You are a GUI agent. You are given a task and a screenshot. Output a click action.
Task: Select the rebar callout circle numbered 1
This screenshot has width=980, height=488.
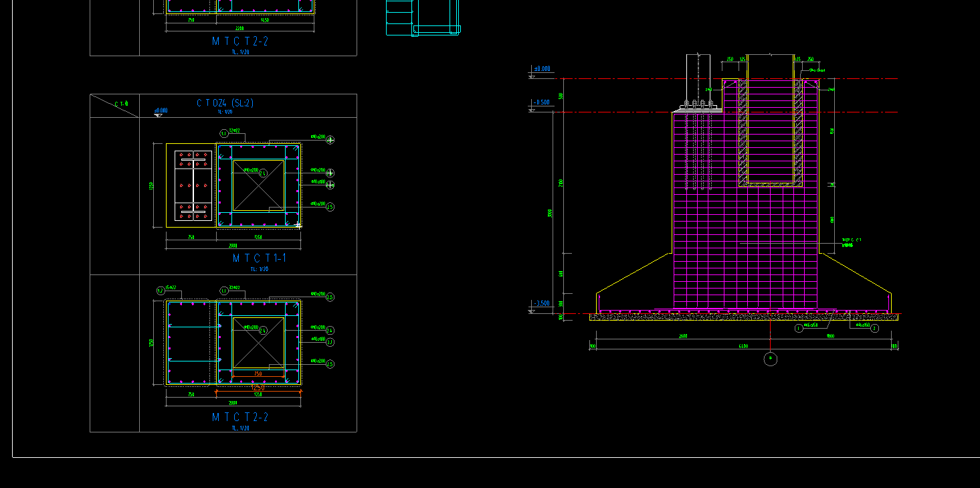pos(798,329)
